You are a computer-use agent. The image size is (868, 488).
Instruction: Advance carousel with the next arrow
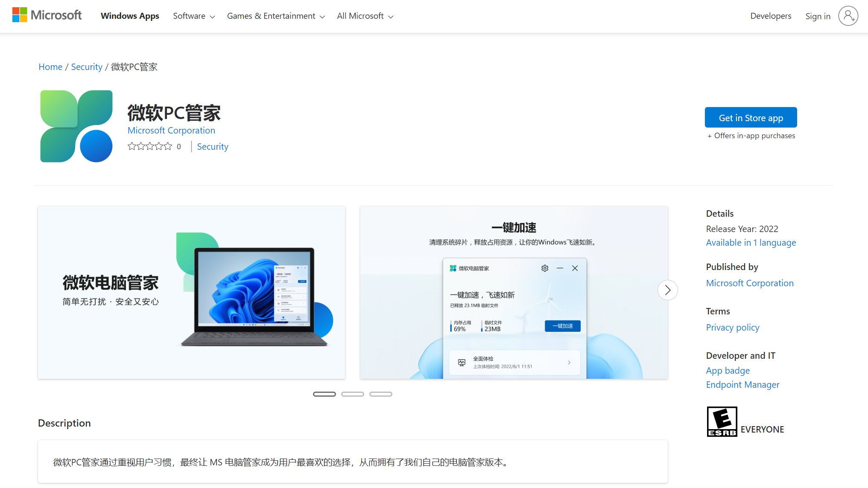[668, 290]
